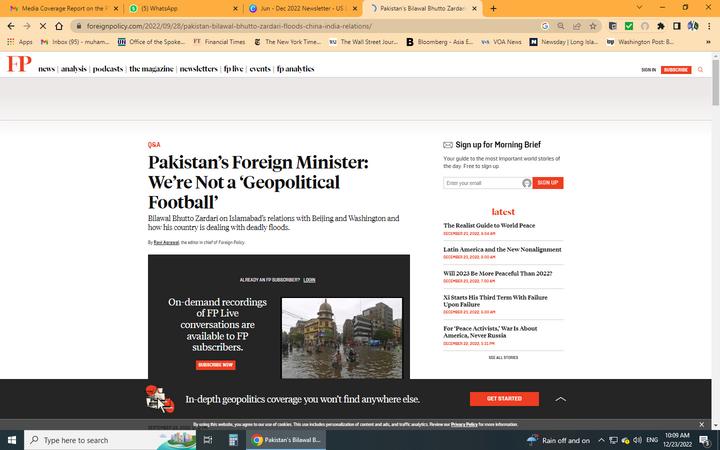Bookmark this page with the star icon
The width and height of the screenshot is (720, 450).
pos(593,26)
